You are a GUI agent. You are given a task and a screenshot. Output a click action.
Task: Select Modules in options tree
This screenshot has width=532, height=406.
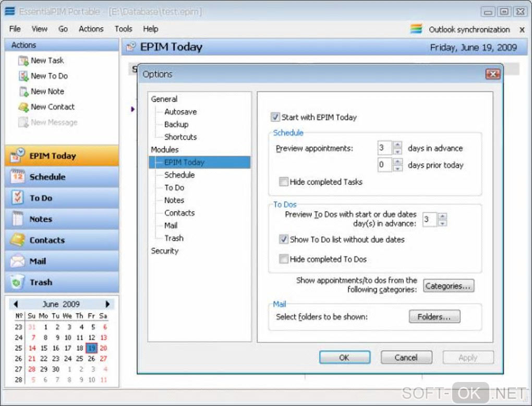point(165,149)
